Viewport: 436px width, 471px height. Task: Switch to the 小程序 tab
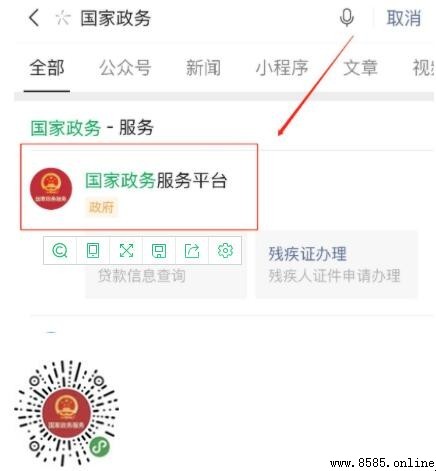282,68
